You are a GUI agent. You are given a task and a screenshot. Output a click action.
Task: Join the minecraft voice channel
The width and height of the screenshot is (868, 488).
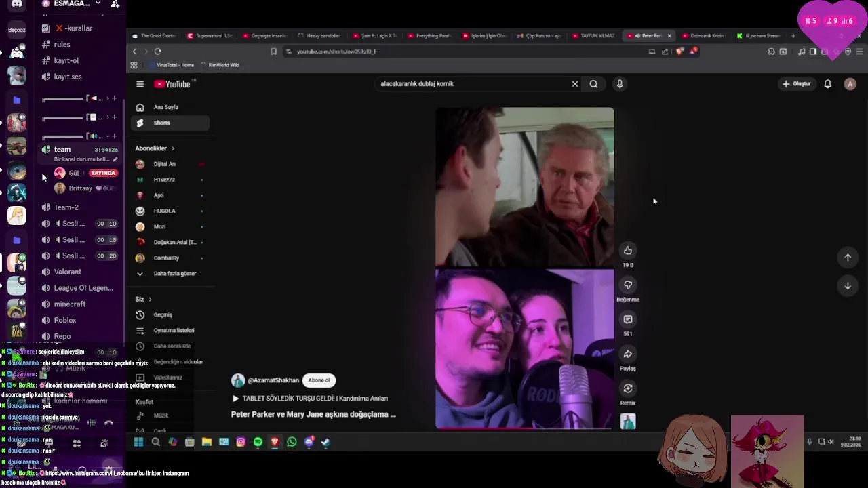pos(79,304)
